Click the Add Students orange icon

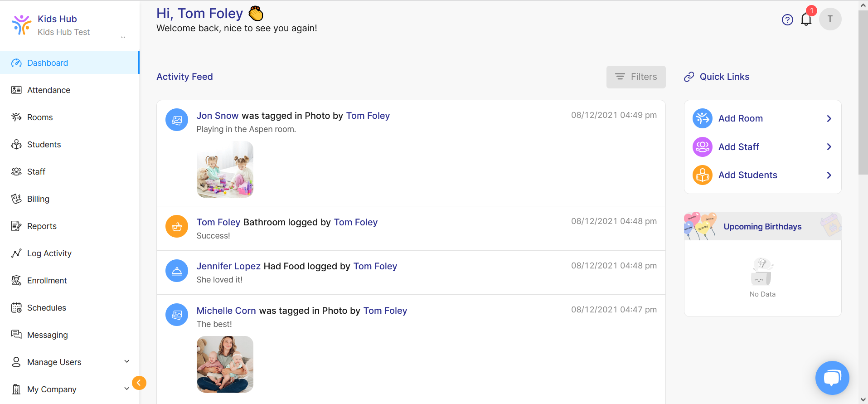pyautogui.click(x=702, y=175)
